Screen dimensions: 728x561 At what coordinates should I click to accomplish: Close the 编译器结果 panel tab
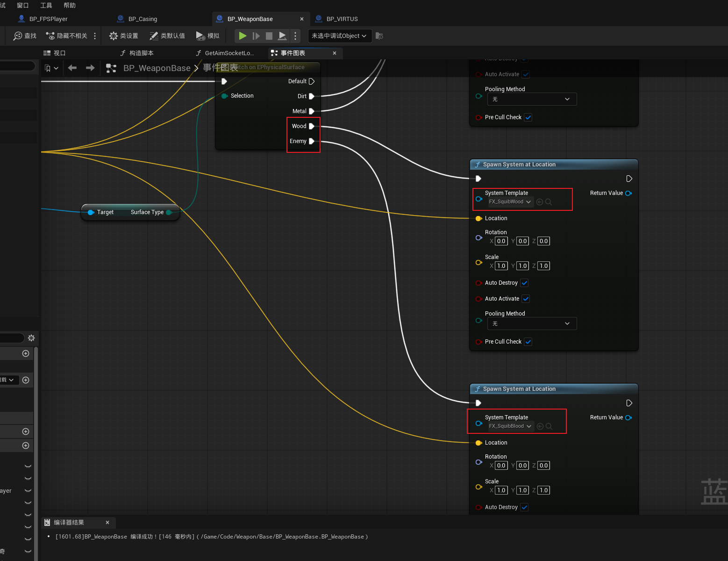107,523
